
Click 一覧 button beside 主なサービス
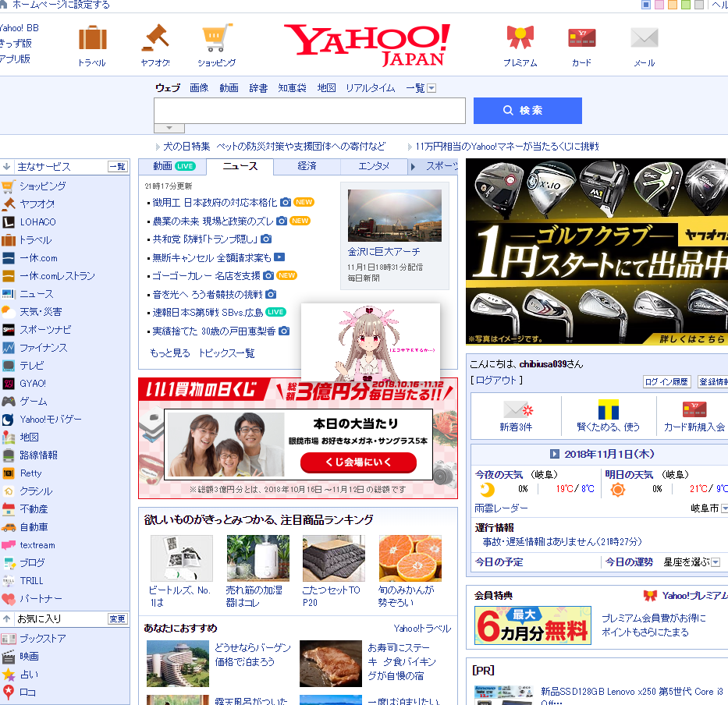coord(118,167)
